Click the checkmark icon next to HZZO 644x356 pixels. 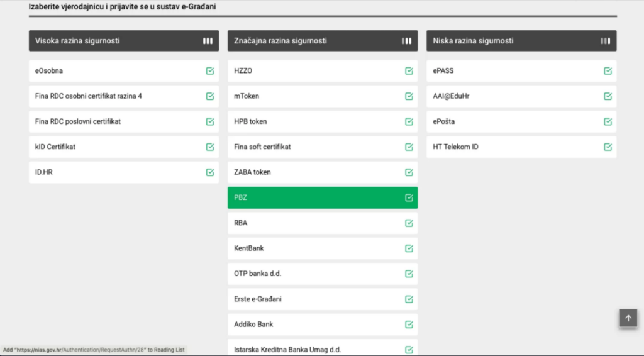(x=409, y=71)
